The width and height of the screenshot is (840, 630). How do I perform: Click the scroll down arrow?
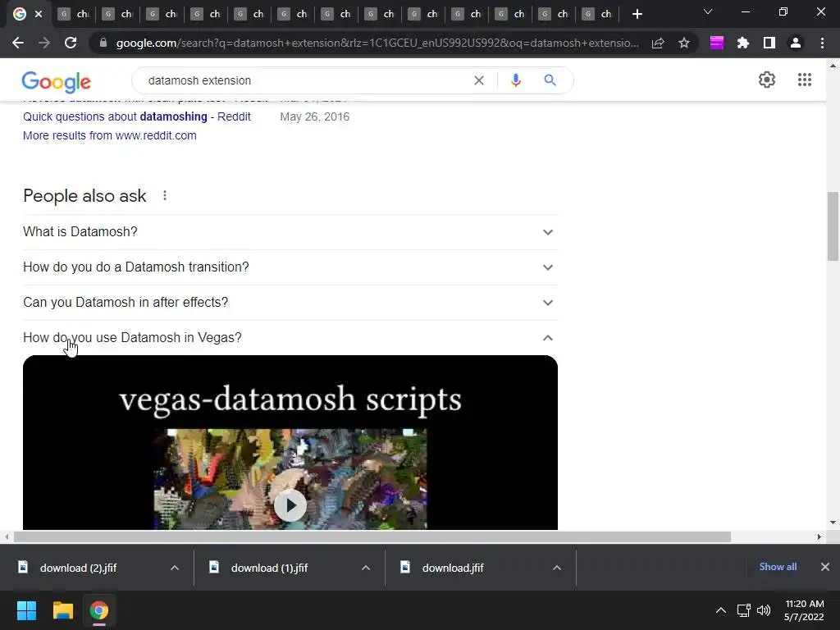[x=833, y=523]
